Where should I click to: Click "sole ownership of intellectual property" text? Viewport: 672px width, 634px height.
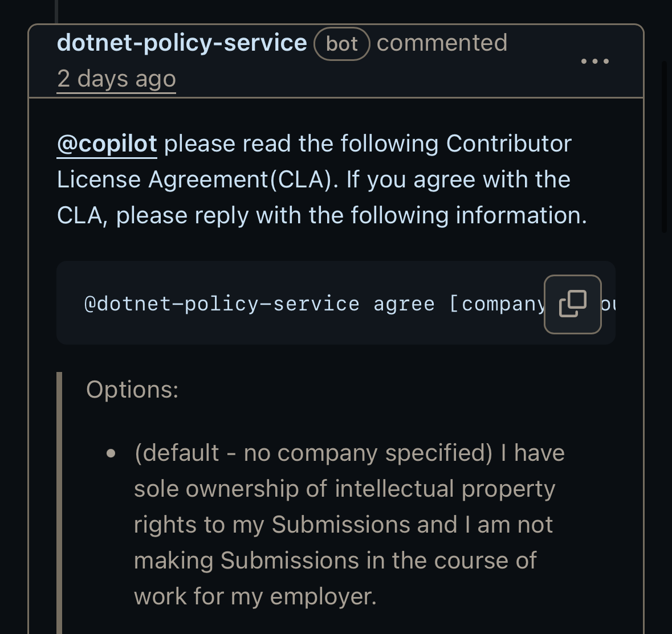344,489
